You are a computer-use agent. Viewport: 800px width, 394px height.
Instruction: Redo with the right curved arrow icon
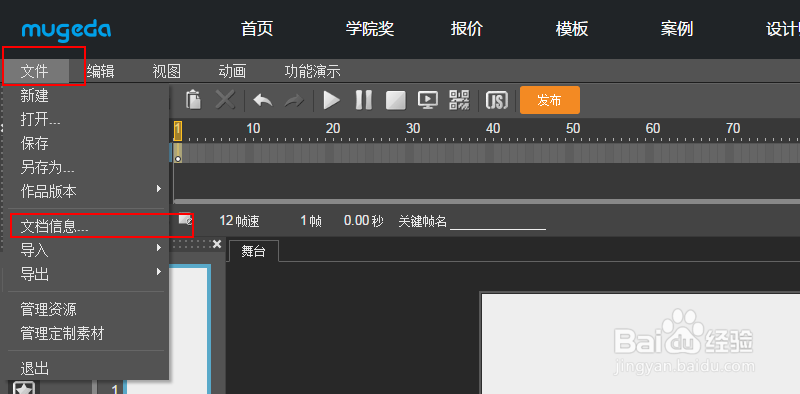pos(294,100)
